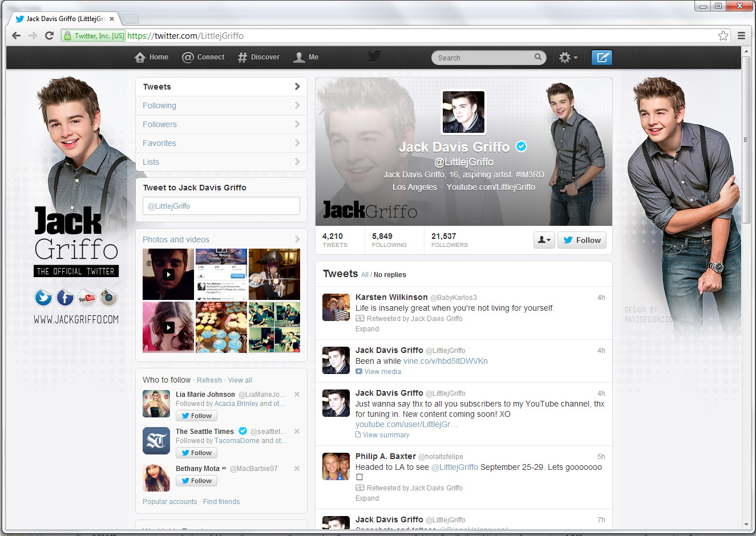This screenshot has width=756, height=536.
Task: Click the tweet to @LittlejGriffo input field
Action: [x=221, y=206]
